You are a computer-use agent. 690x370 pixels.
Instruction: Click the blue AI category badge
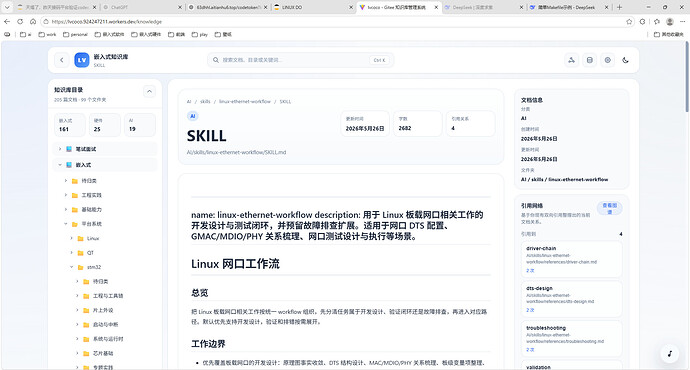193,116
